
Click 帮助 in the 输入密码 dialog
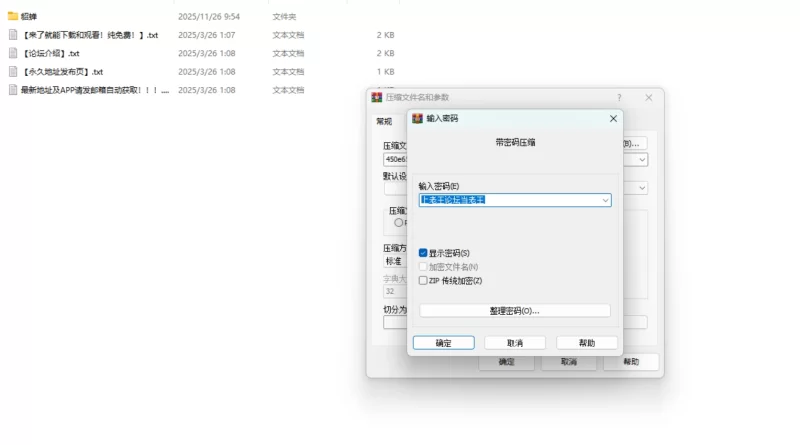click(x=587, y=343)
